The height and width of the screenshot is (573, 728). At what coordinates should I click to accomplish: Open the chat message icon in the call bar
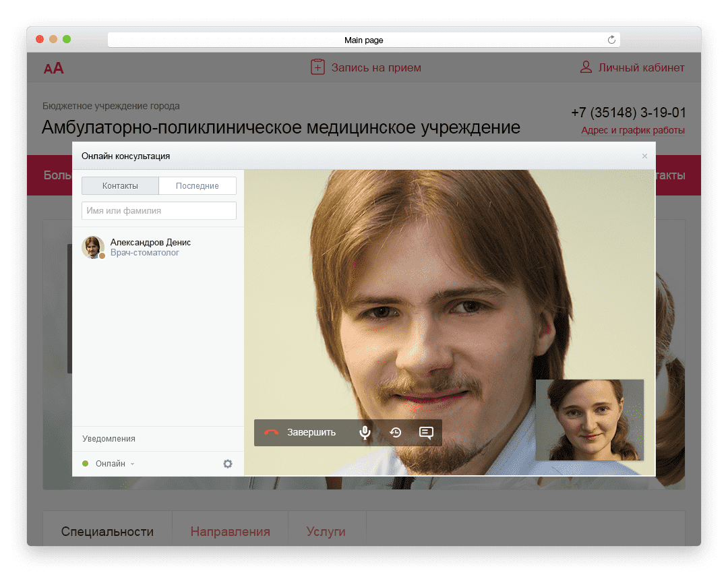(x=426, y=433)
